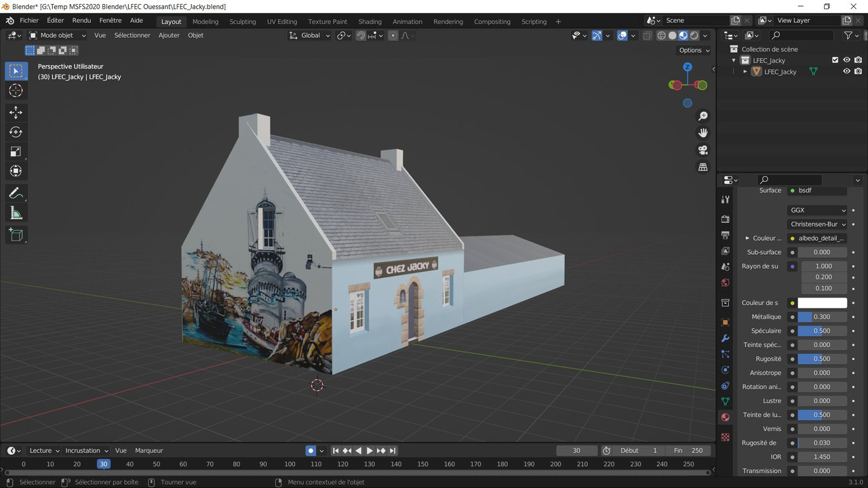Click the viewport zoom magnifier icon
Image resolution: width=868 pixels, height=488 pixels.
[x=703, y=117]
